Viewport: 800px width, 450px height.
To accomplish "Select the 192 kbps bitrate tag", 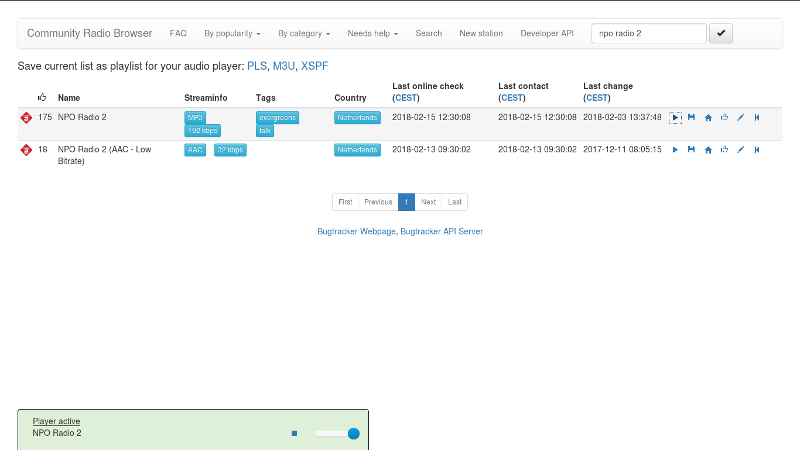I will 203,131.
